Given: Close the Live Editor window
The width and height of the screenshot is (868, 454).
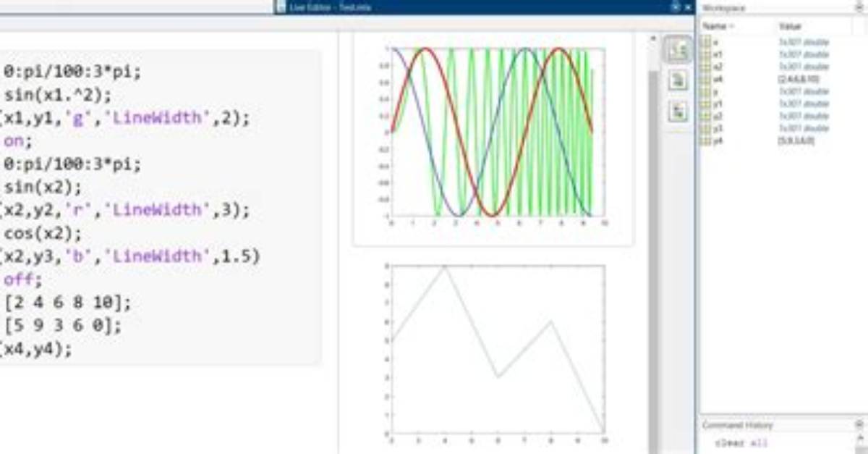Looking at the screenshot, I should pos(688,7).
